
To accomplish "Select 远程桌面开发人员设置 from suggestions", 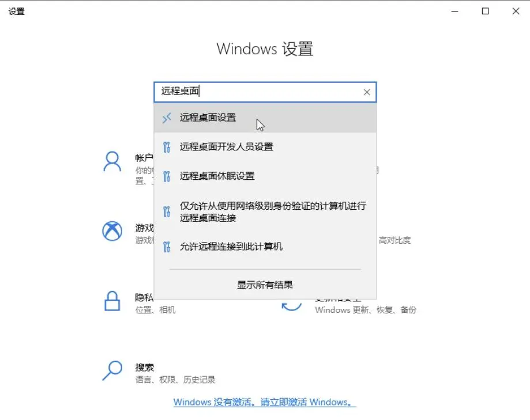I will 265,147.
